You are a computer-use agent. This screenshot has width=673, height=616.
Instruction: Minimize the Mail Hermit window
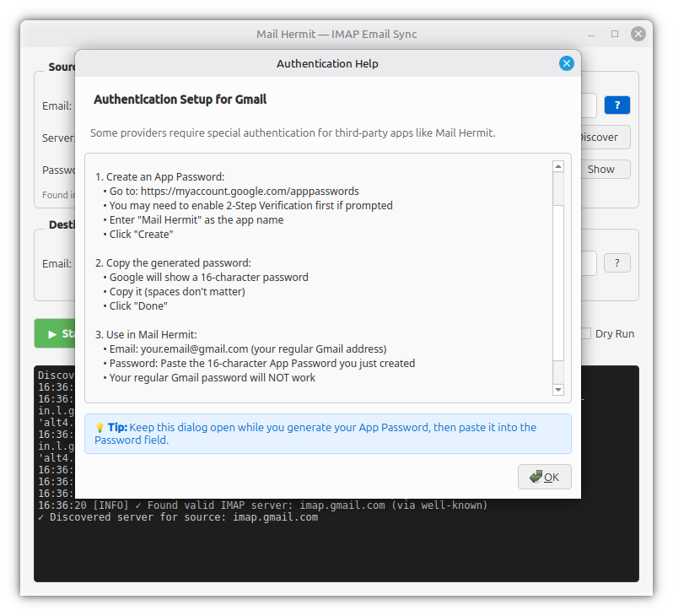[591, 34]
